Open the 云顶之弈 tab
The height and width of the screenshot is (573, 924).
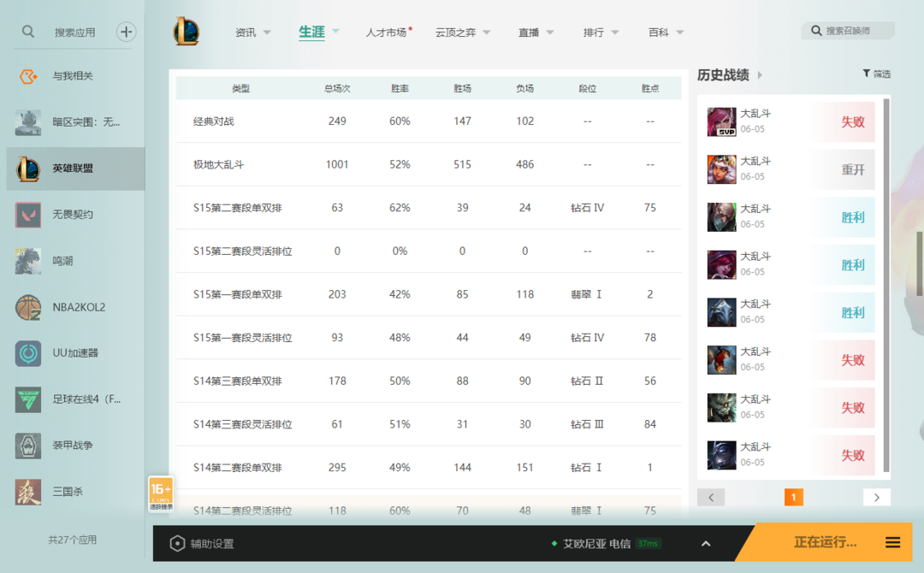click(455, 32)
